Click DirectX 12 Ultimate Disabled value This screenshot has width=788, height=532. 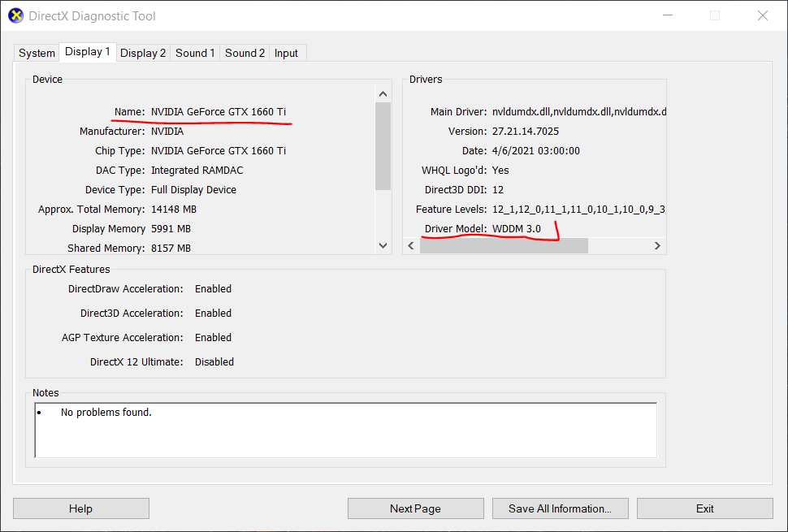click(214, 361)
